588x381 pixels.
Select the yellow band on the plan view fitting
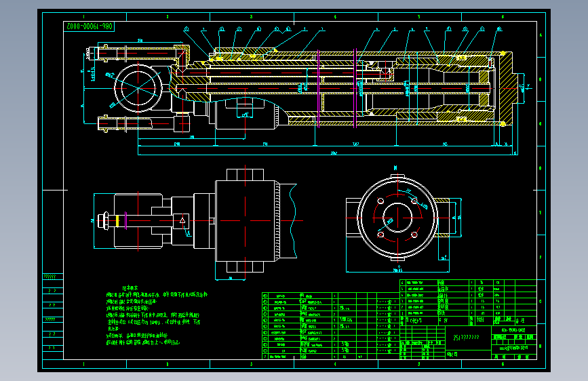(x=117, y=220)
